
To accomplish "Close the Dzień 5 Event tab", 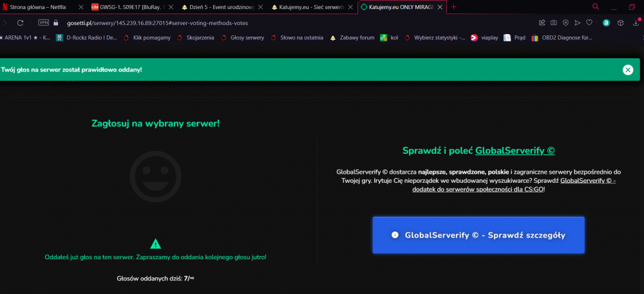I will coord(260,7).
